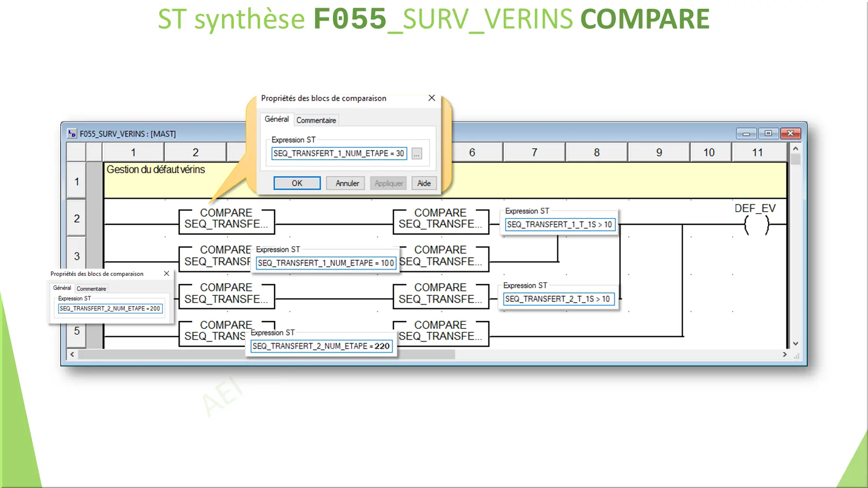The width and height of the screenshot is (868, 488).
Task: Open the Commentaire tab of the lower properties dialog
Action: [91, 288]
